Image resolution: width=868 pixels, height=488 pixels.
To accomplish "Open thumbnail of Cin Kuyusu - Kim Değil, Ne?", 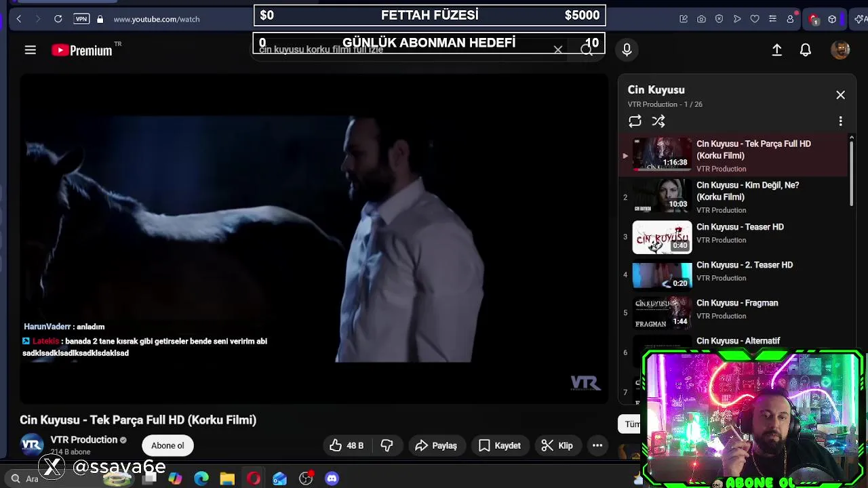I will (662, 196).
